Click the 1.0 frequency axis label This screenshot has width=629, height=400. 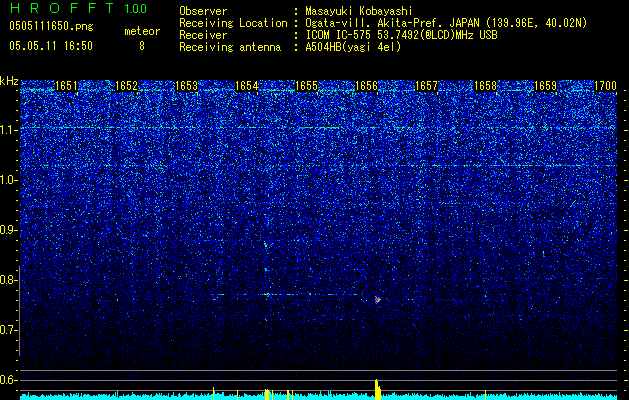[x=8, y=180]
